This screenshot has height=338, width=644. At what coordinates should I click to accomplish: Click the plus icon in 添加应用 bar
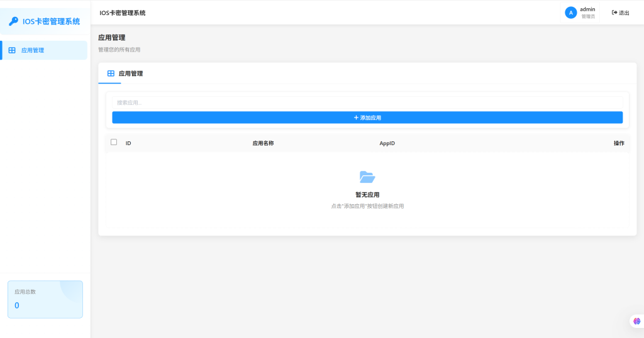[356, 117]
